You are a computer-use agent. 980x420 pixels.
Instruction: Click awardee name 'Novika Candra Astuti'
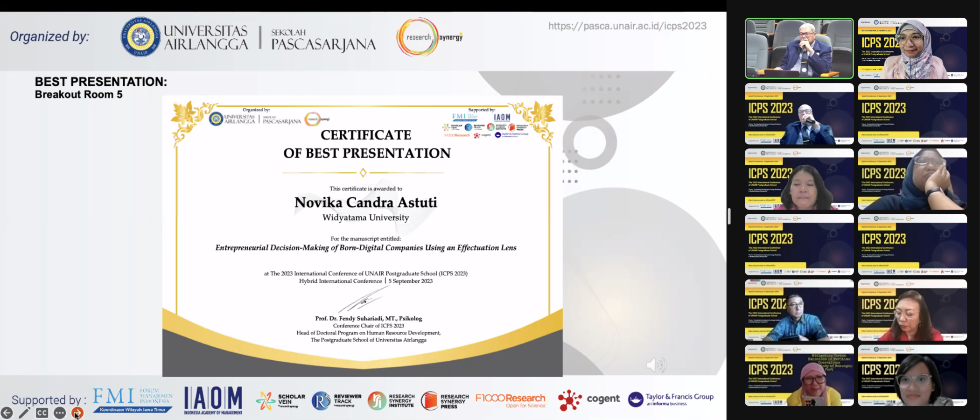(366, 202)
